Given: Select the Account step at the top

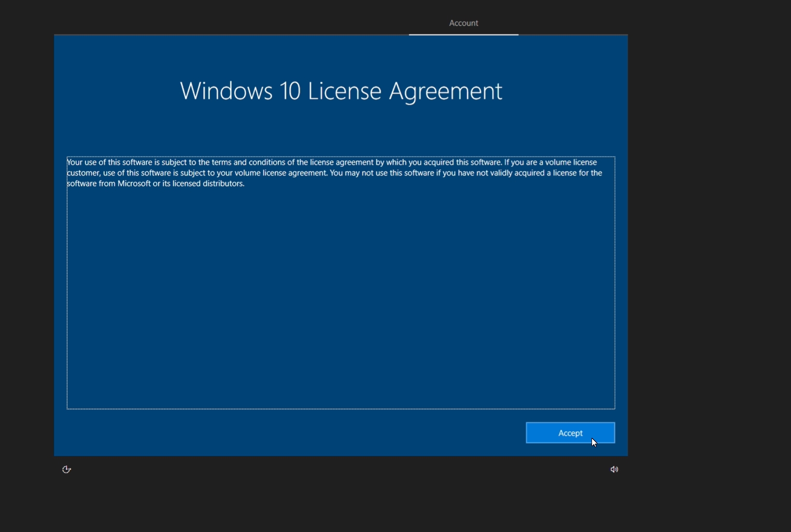Looking at the screenshot, I should tap(463, 23).
